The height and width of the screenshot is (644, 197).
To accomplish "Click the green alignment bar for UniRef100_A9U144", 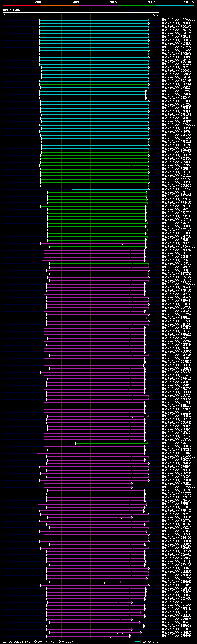I will [x=94, y=84].
